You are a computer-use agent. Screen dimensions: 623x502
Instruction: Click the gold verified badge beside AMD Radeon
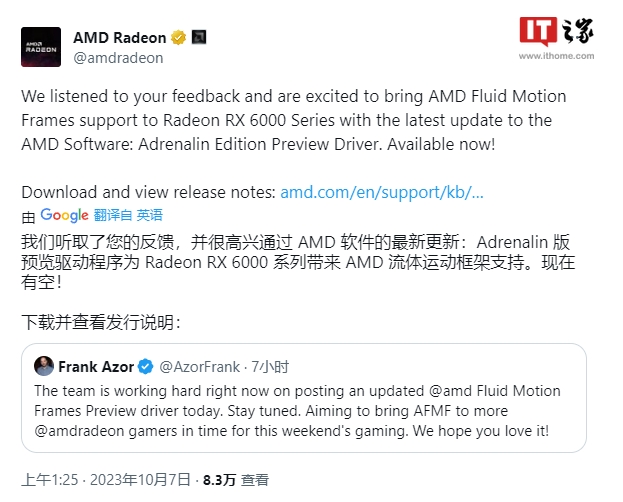pos(178,38)
